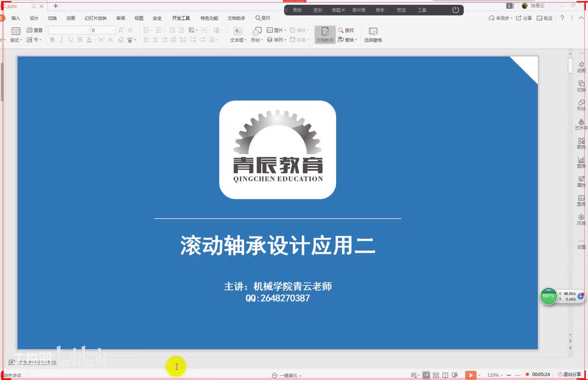Click the help question mark icon
This screenshot has width=588, height=380.
click(562, 18)
